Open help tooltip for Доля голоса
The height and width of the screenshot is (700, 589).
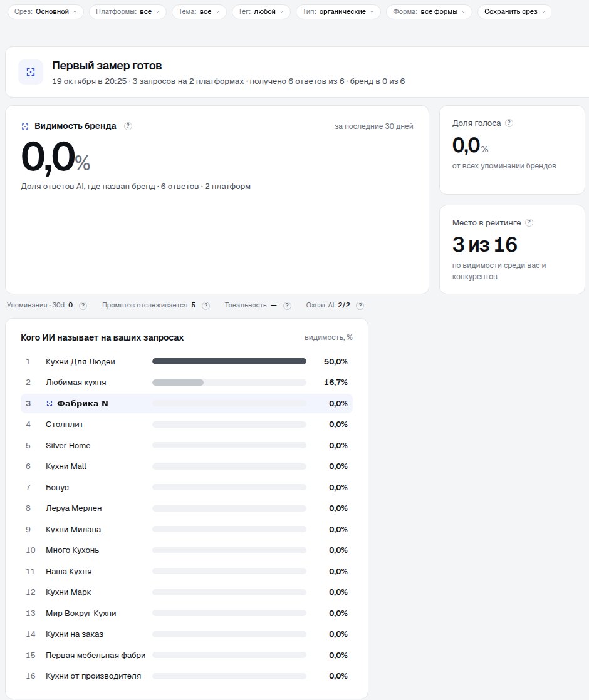509,123
